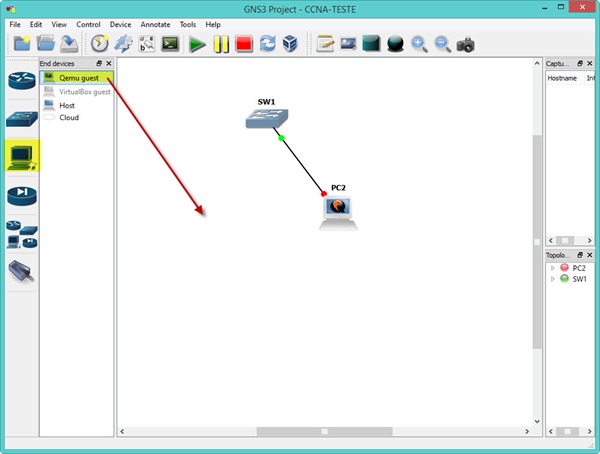Click the PC2 Qemu computer on canvas
The width and height of the screenshot is (600, 454).
[x=338, y=213]
